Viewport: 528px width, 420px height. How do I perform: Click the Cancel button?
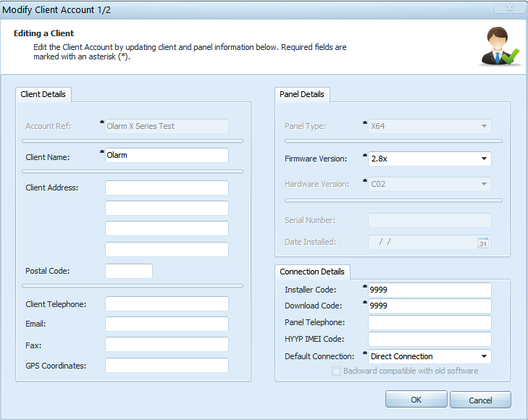[x=480, y=400]
